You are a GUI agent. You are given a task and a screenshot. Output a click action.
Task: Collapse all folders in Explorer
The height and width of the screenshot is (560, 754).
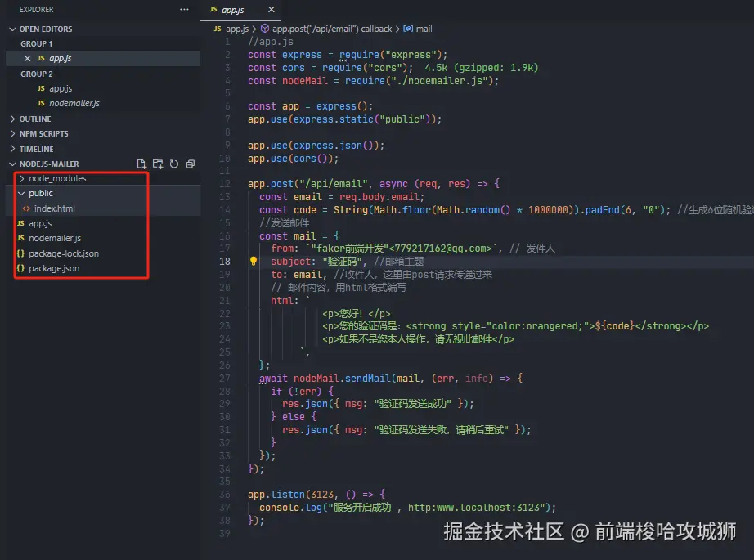[x=191, y=164]
